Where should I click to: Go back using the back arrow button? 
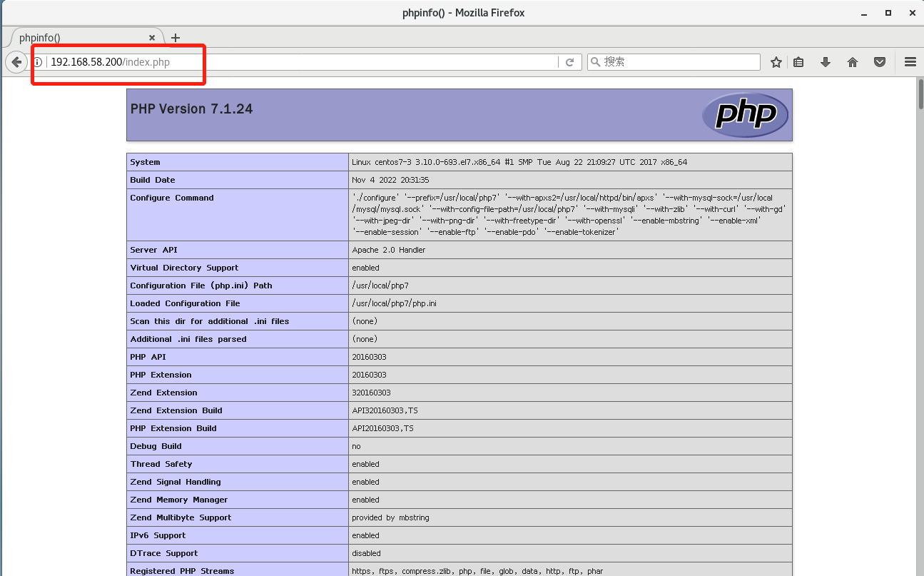[16, 62]
